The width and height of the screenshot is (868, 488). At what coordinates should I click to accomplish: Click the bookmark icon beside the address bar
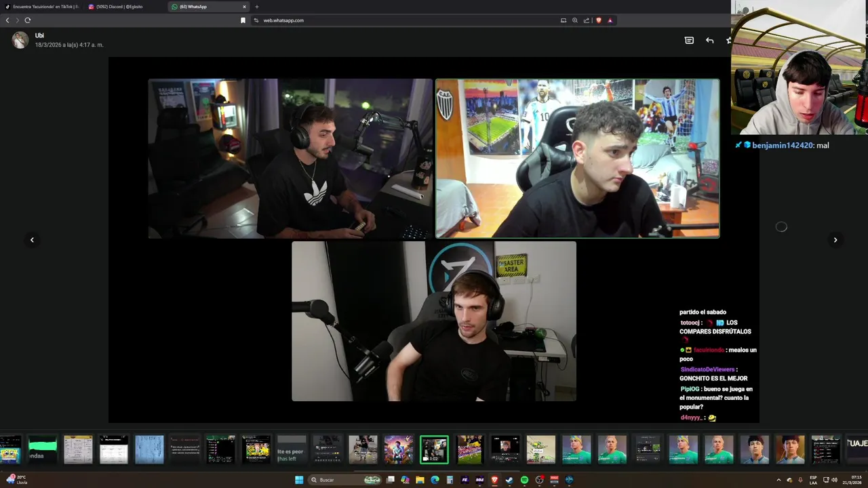coord(243,20)
